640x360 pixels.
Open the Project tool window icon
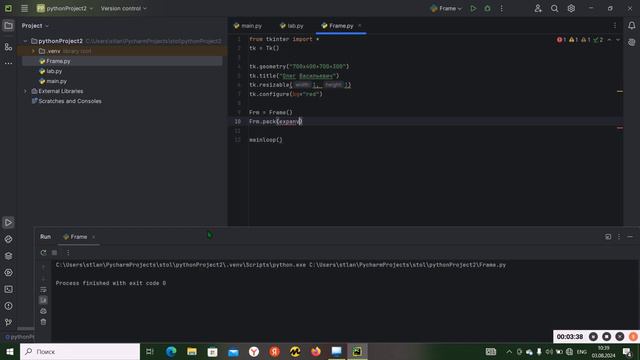click(x=8, y=26)
